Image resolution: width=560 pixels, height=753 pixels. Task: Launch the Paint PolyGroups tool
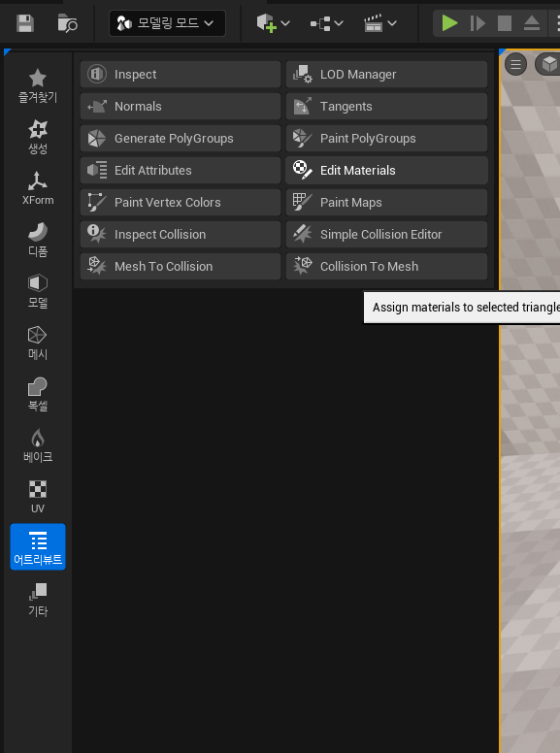click(x=386, y=139)
